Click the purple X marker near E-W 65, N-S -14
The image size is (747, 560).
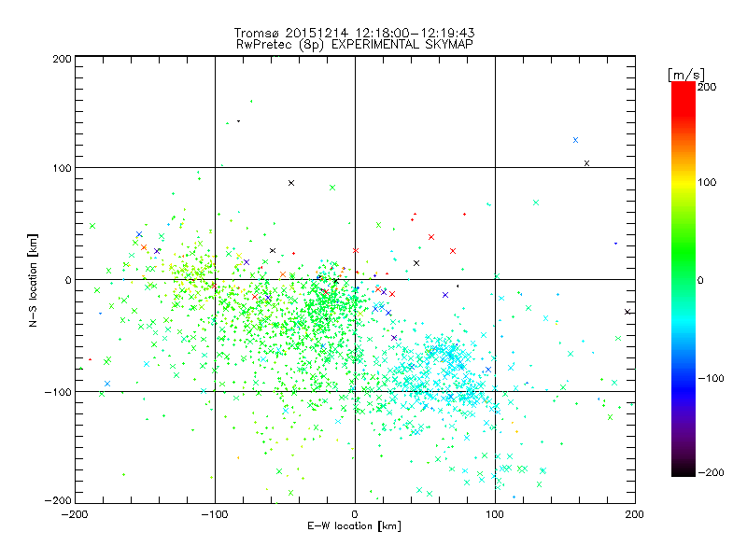pyautogui.click(x=445, y=295)
